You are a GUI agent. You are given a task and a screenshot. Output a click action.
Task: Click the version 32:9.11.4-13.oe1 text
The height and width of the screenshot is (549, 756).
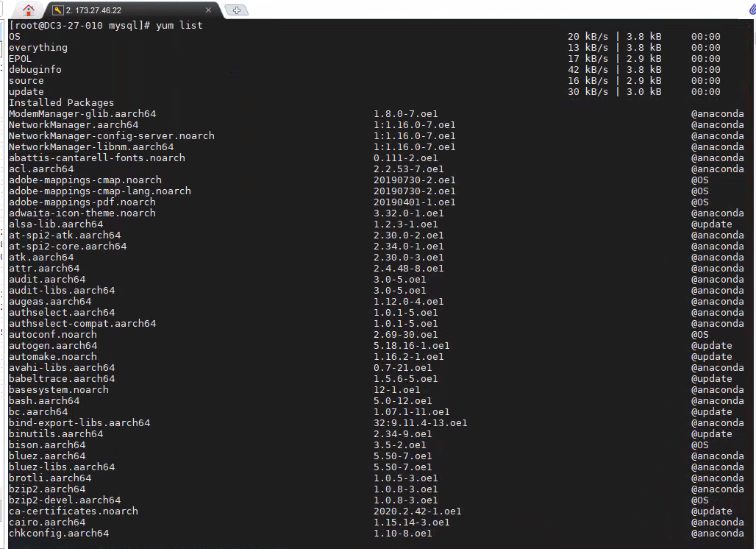[420, 423]
